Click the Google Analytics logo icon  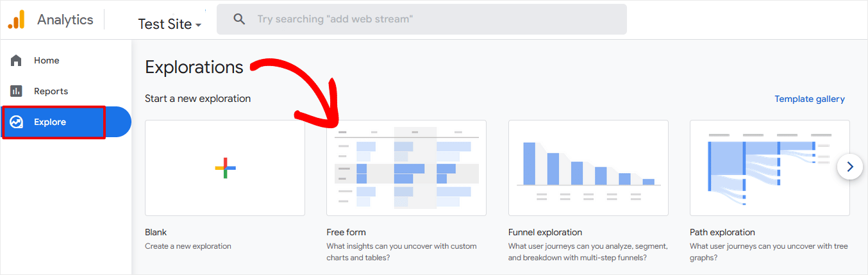(16, 19)
